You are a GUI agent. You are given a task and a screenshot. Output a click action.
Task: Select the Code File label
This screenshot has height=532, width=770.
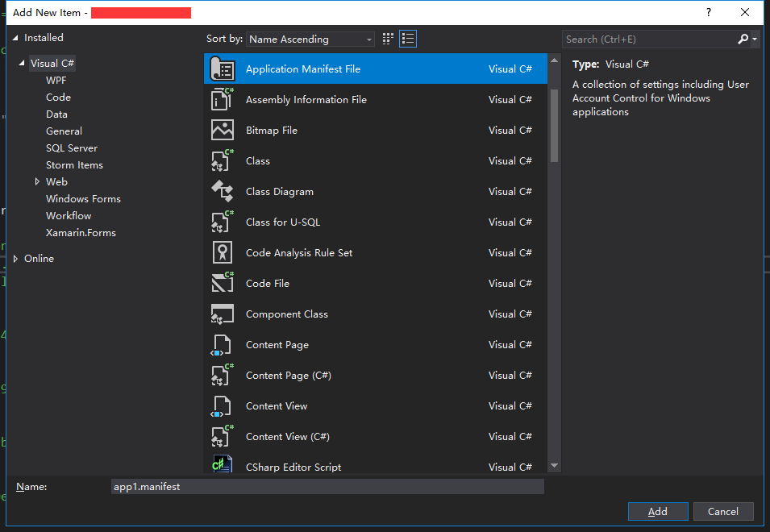tap(268, 283)
